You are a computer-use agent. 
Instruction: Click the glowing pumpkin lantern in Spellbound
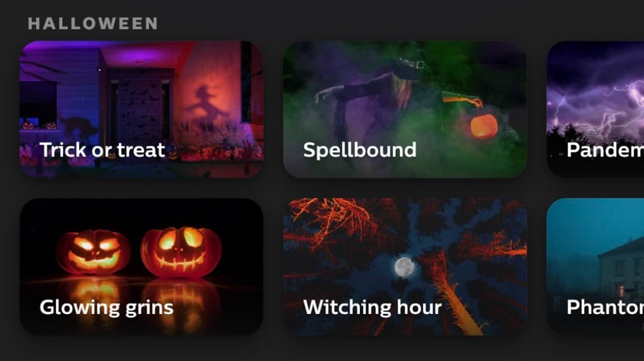pos(484,126)
